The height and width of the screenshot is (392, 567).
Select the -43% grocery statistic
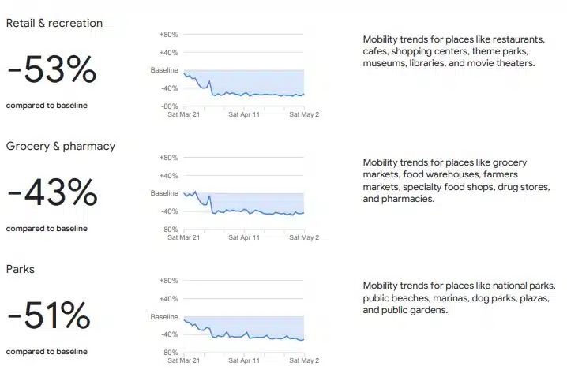click(x=52, y=192)
